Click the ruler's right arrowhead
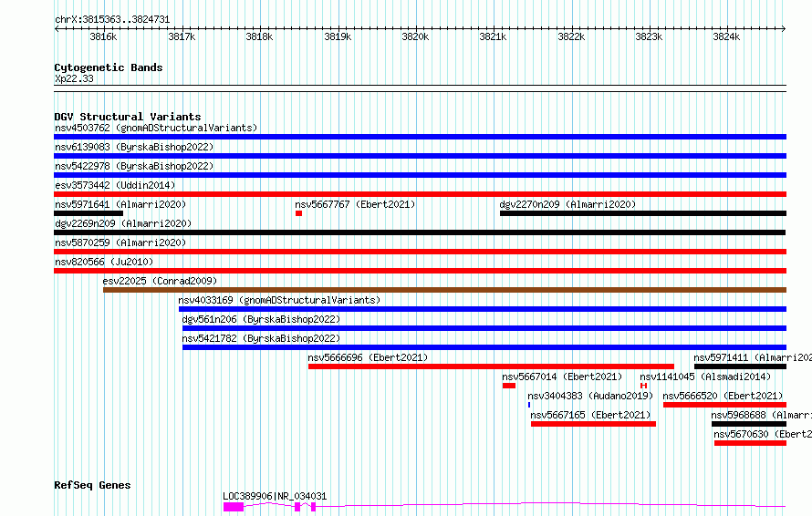 tap(784, 29)
